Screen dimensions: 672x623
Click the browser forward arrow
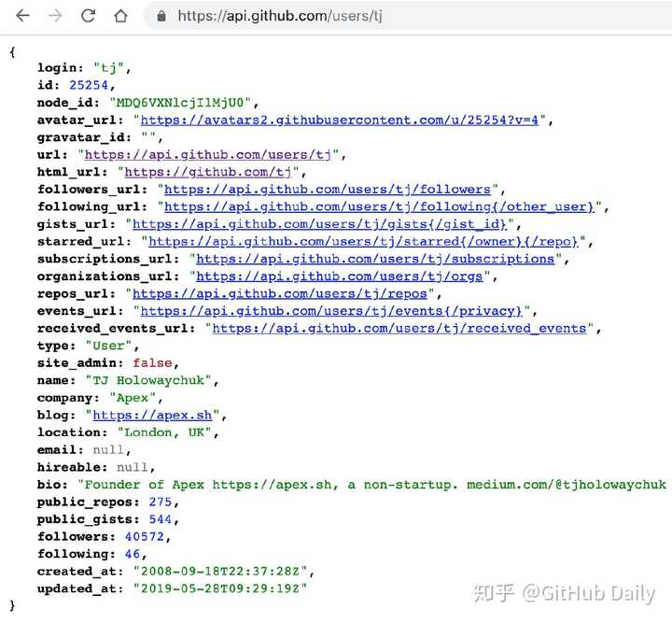[x=55, y=16]
